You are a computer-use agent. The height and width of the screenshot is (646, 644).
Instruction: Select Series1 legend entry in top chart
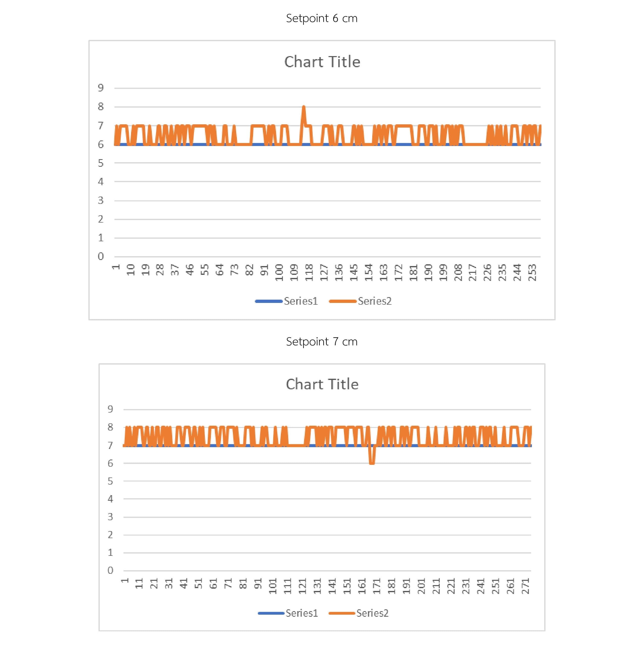click(x=286, y=301)
